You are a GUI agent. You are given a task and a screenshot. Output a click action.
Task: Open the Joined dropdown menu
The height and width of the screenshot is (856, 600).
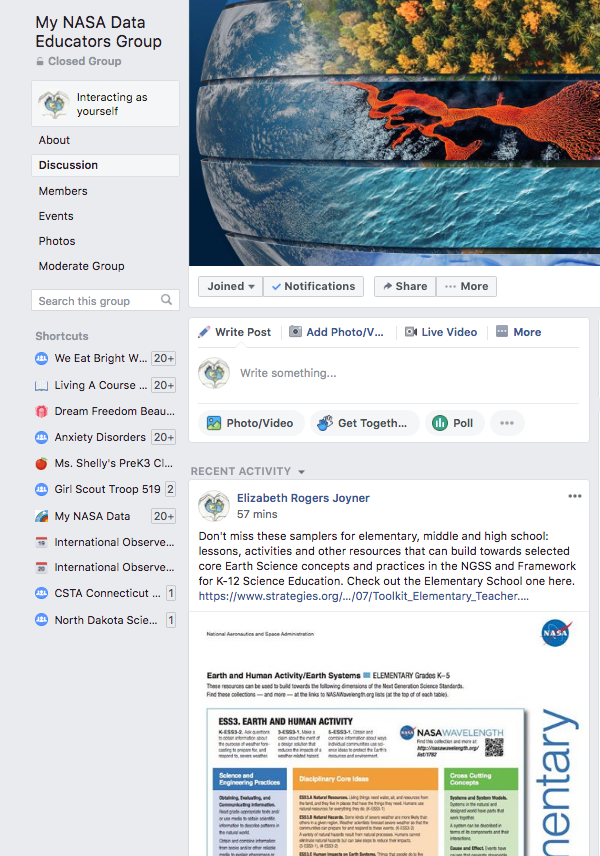pyautogui.click(x=230, y=286)
